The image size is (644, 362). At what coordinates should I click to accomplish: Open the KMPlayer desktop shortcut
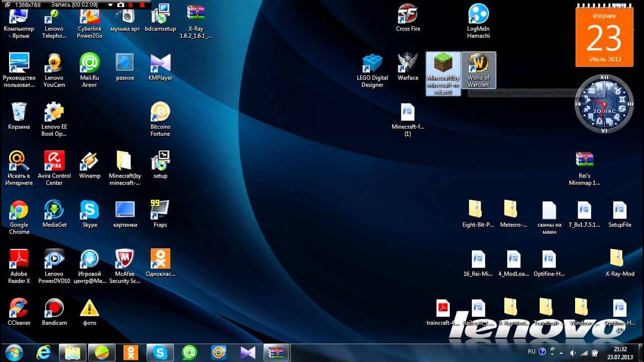tap(160, 67)
